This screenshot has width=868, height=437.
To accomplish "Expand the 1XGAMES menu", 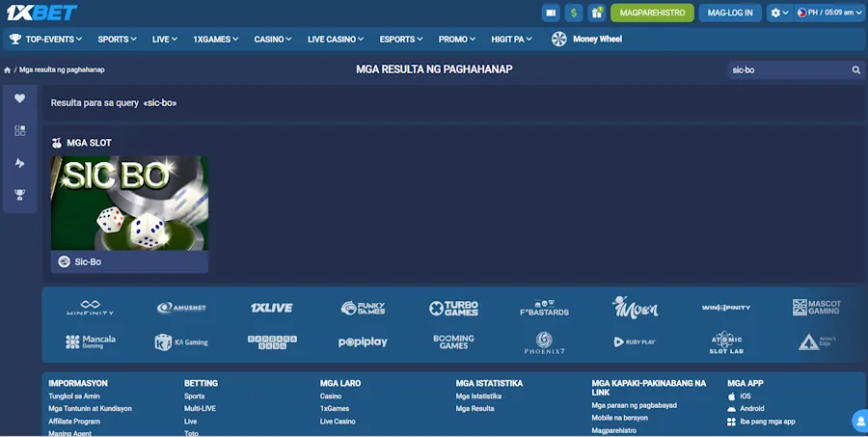I will point(215,40).
